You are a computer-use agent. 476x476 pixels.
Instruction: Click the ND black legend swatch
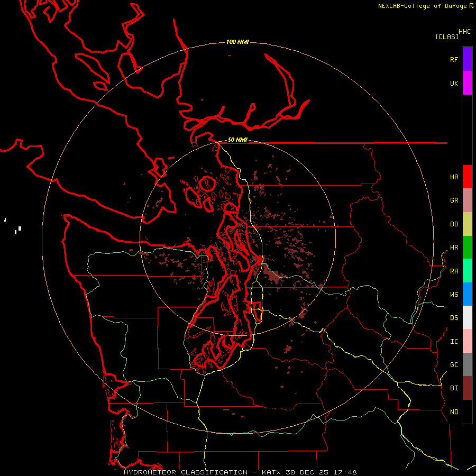click(x=467, y=411)
